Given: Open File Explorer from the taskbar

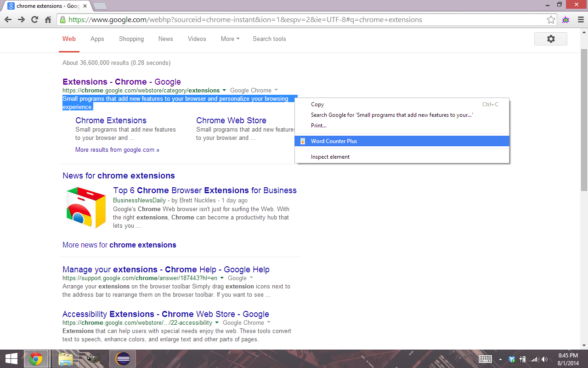Looking at the screenshot, I should [x=65, y=359].
